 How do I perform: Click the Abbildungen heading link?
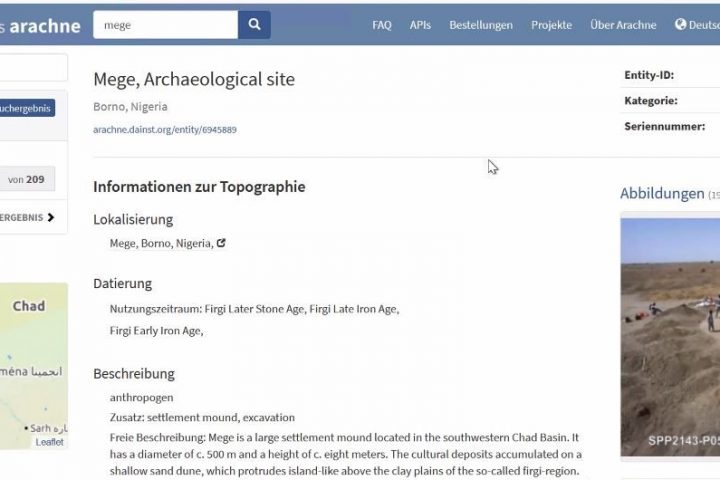[x=662, y=193]
